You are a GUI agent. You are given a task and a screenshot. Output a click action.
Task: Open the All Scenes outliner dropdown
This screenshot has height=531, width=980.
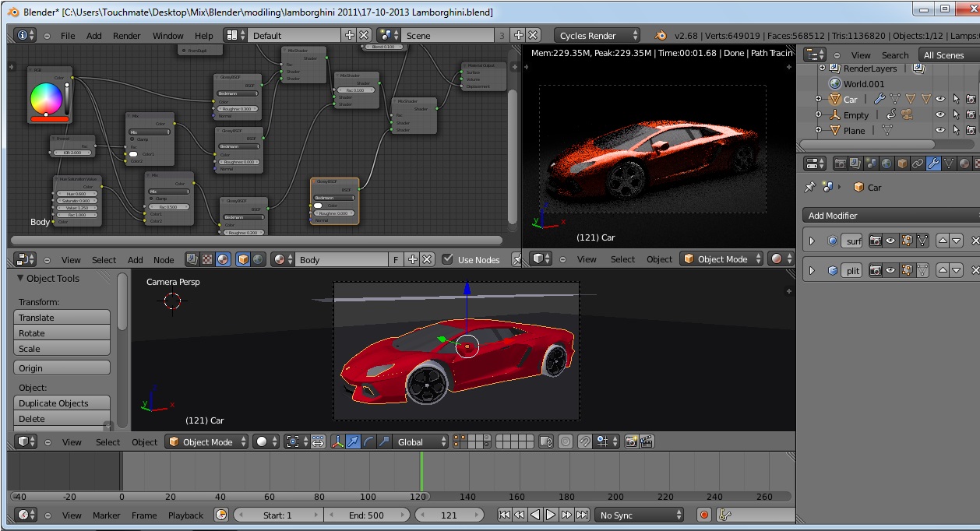(x=948, y=55)
